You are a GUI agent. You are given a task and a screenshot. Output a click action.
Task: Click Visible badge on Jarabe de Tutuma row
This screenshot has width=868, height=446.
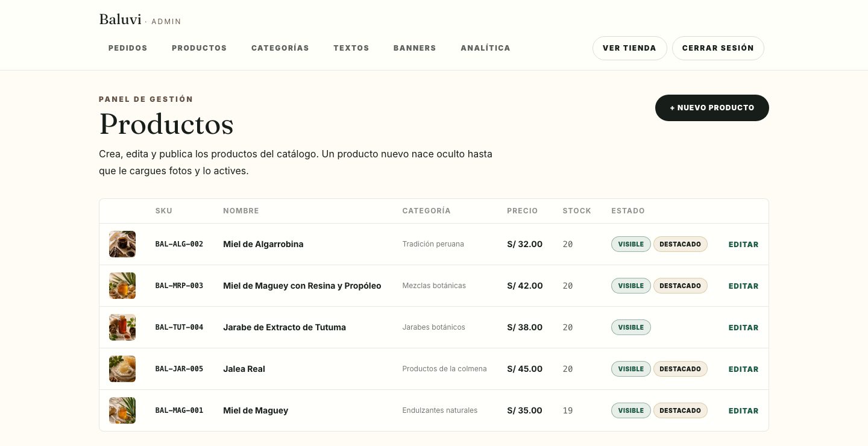point(631,327)
